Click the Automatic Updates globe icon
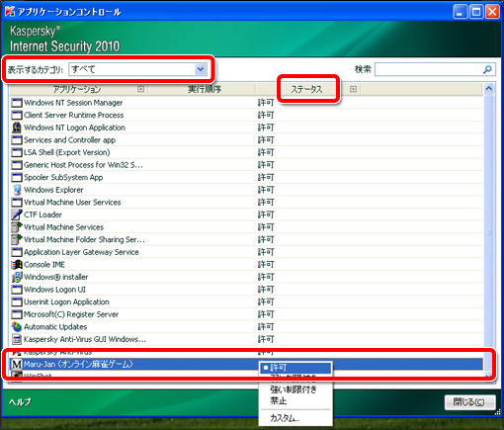Viewport: 504px width, 430px height. [17, 327]
